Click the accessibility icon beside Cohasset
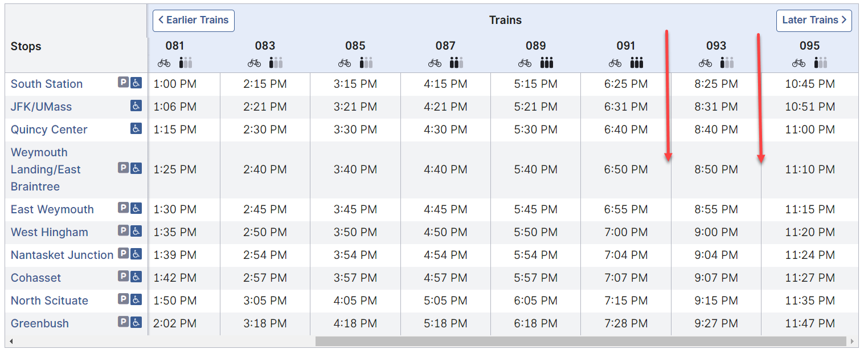 pyautogui.click(x=136, y=277)
